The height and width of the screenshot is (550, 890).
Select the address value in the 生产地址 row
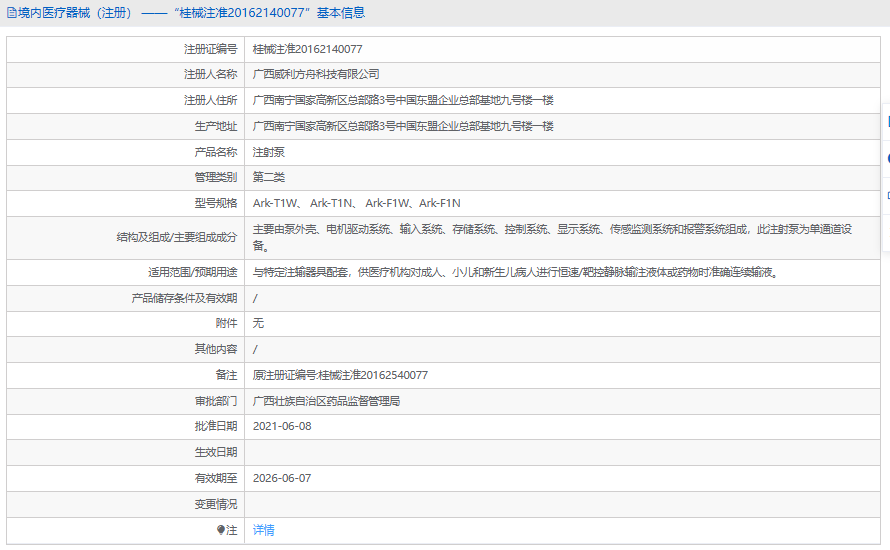point(403,126)
